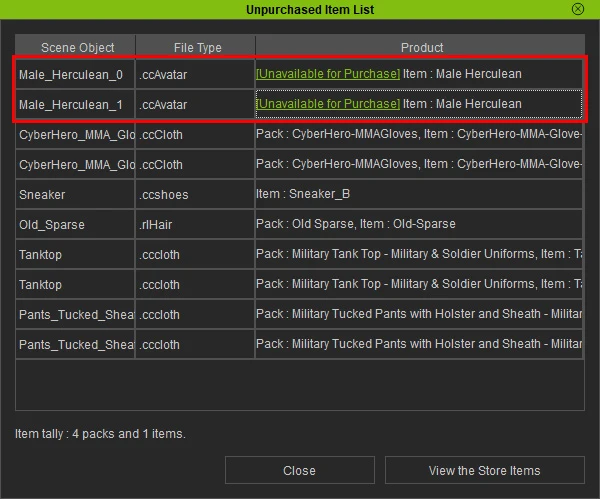This screenshot has height=499, width=600.
Task: Select the first CyberHero_MMA_Glo scene object
Action: (76, 134)
